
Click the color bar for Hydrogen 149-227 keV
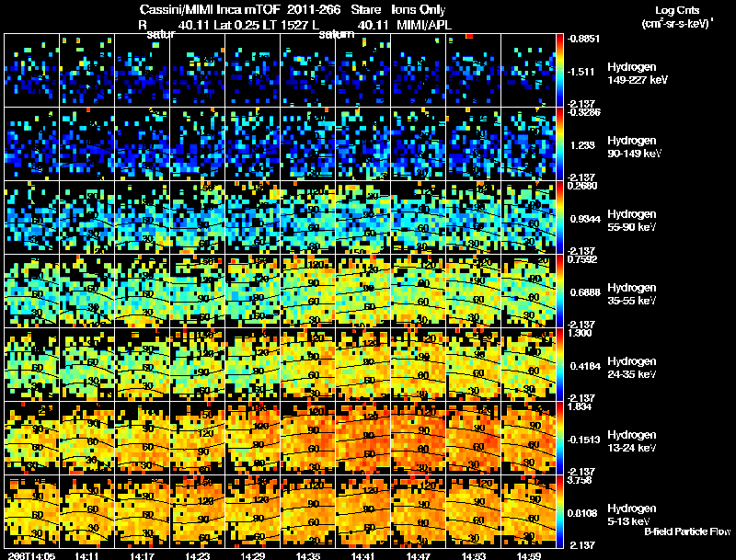point(559,71)
